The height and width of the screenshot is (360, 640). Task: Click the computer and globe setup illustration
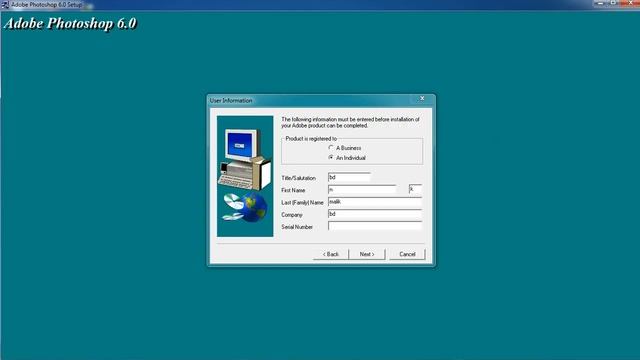point(245,176)
